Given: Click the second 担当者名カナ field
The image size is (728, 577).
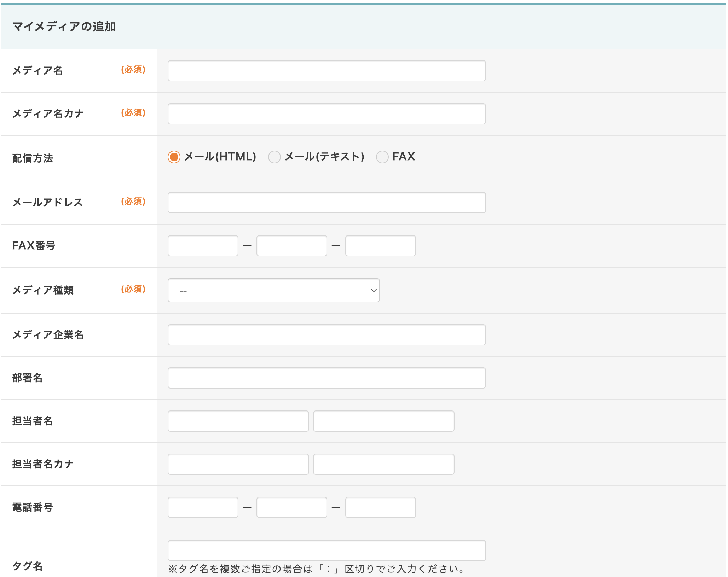Looking at the screenshot, I should pos(383,464).
